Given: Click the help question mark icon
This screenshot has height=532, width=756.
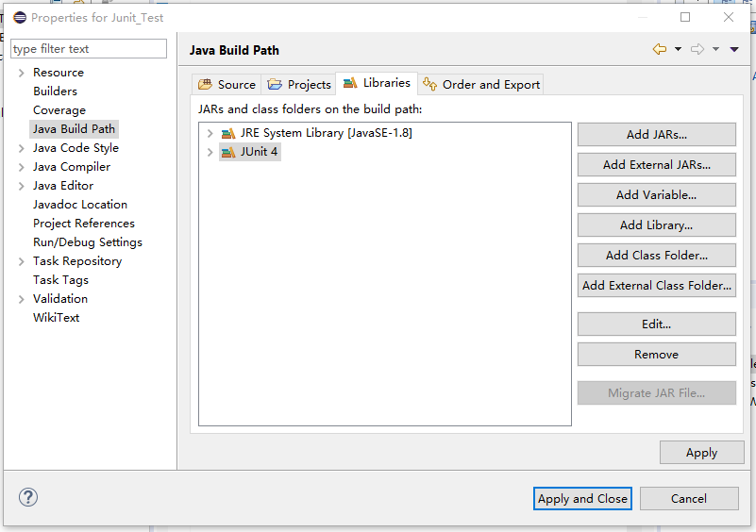Looking at the screenshot, I should click(28, 498).
